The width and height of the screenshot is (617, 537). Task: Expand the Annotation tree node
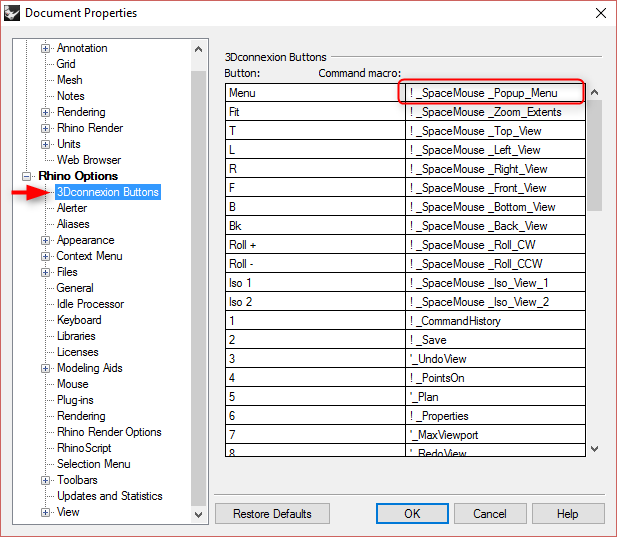[45, 48]
